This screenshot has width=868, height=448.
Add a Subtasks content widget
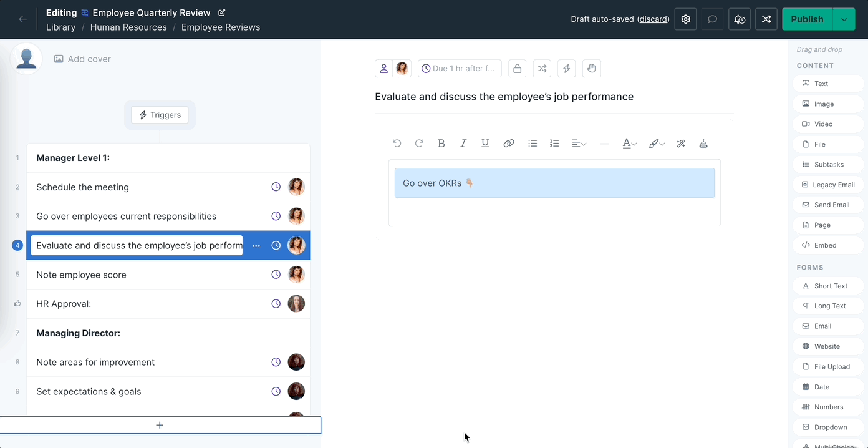tap(829, 165)
